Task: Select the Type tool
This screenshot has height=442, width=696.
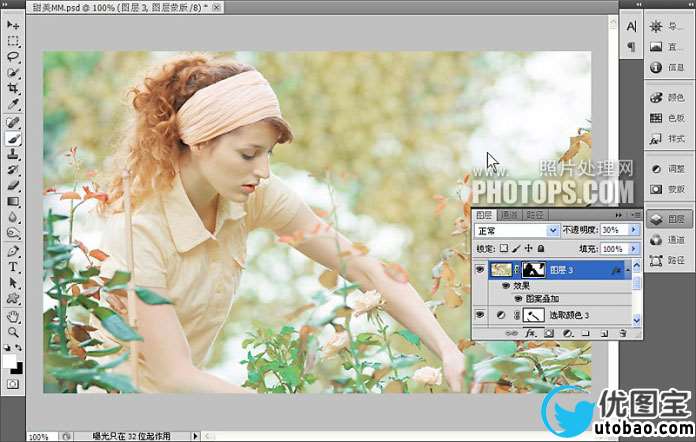Action: (13, 267)
